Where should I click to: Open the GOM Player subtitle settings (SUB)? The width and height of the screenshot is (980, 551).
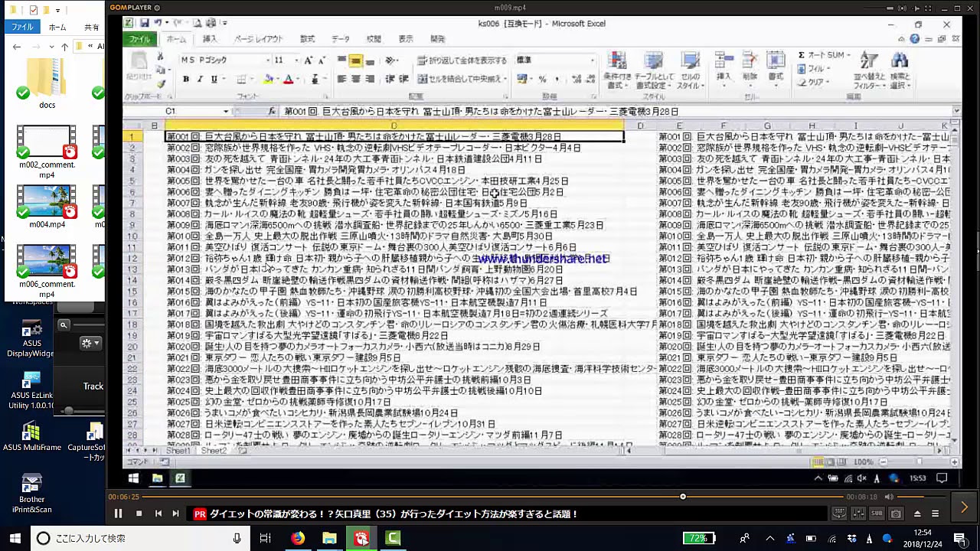click(877, 514)
